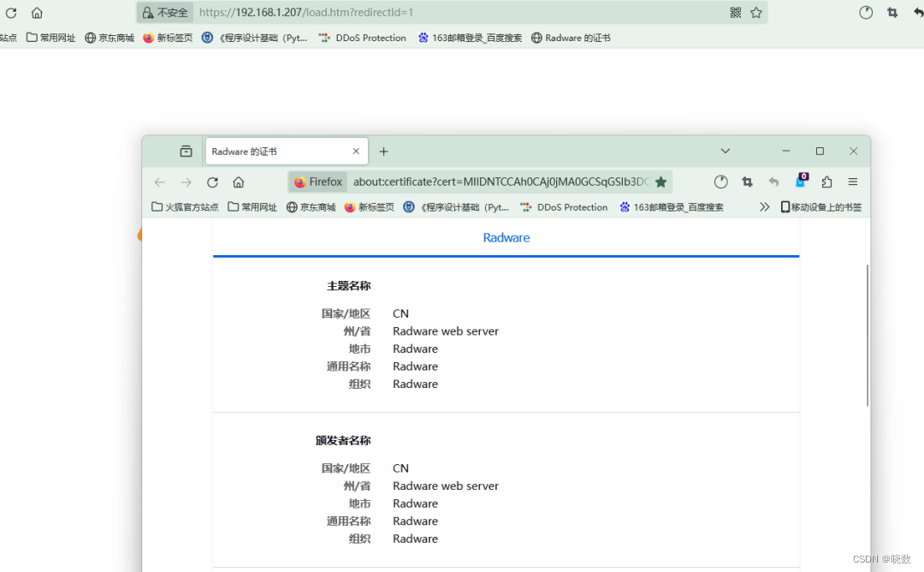Select the Radware 的证书 tab
The width and height of the screenshot is (924, 572).
287,152
